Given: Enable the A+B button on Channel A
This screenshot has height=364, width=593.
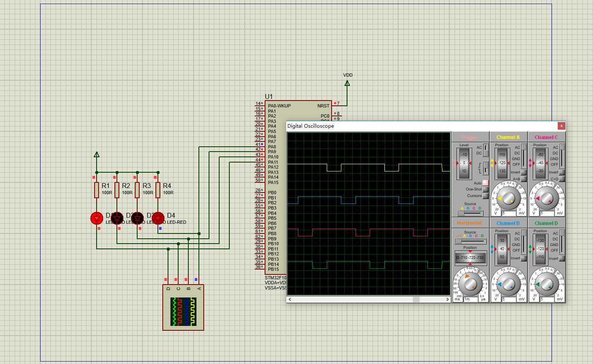Looking at the screenshot, I should point(524,179).
